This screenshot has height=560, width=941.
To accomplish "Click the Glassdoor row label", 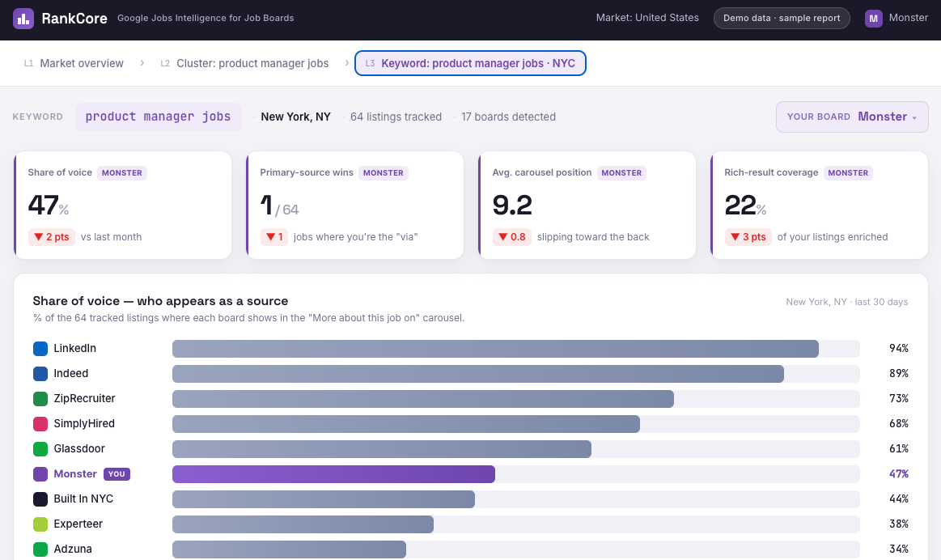I will coord(79,449).
